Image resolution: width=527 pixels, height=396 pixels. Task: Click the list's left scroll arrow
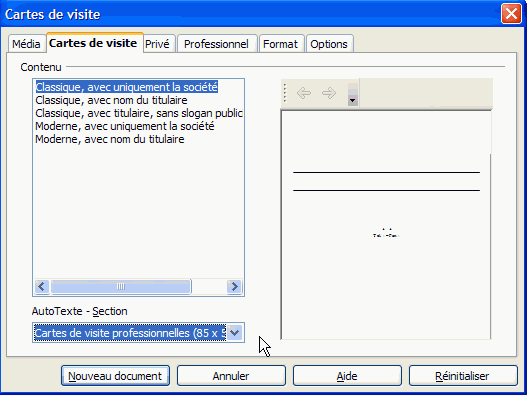pos(42,287)
